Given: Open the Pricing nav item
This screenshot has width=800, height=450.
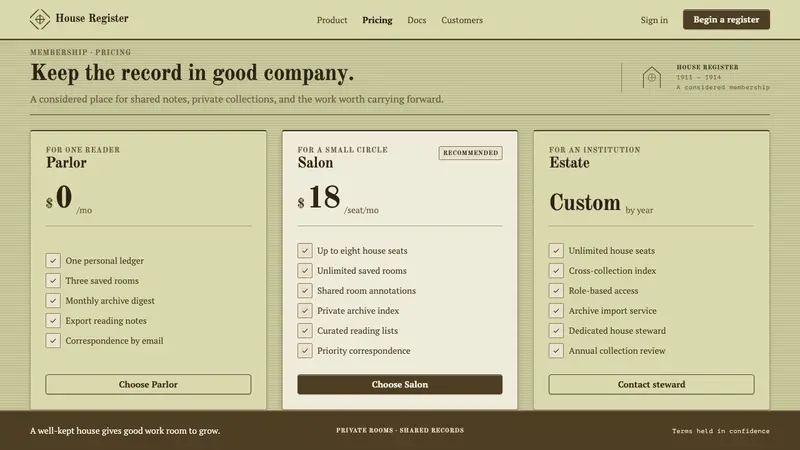Looking at the screenshot, I should [377, 20].
